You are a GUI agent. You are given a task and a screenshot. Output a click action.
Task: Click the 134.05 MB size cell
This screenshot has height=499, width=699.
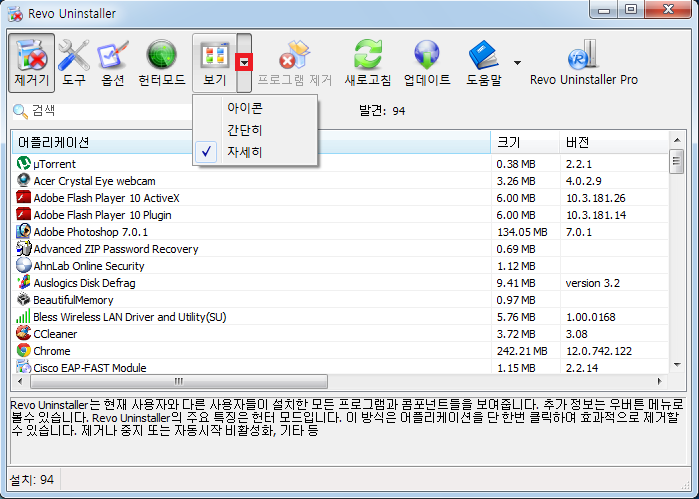click(x=522, y=232)
